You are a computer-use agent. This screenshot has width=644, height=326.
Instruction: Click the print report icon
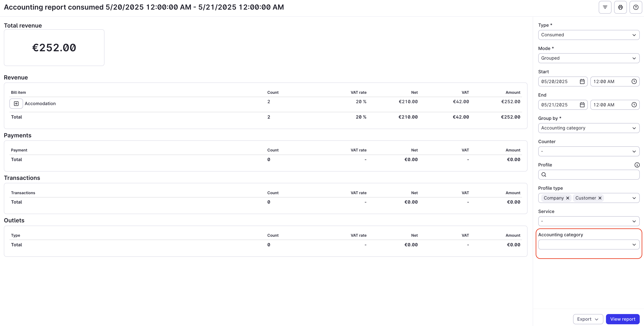[620, 7]
